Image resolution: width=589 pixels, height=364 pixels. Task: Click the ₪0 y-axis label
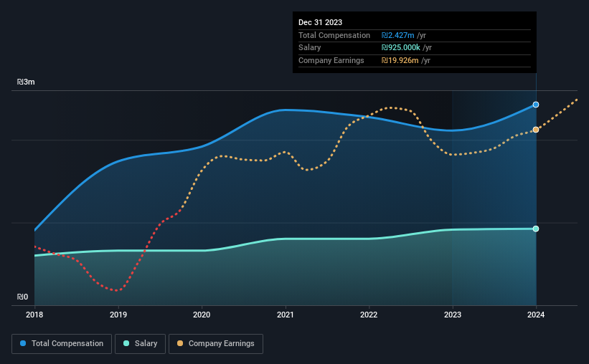pos(22,297)
